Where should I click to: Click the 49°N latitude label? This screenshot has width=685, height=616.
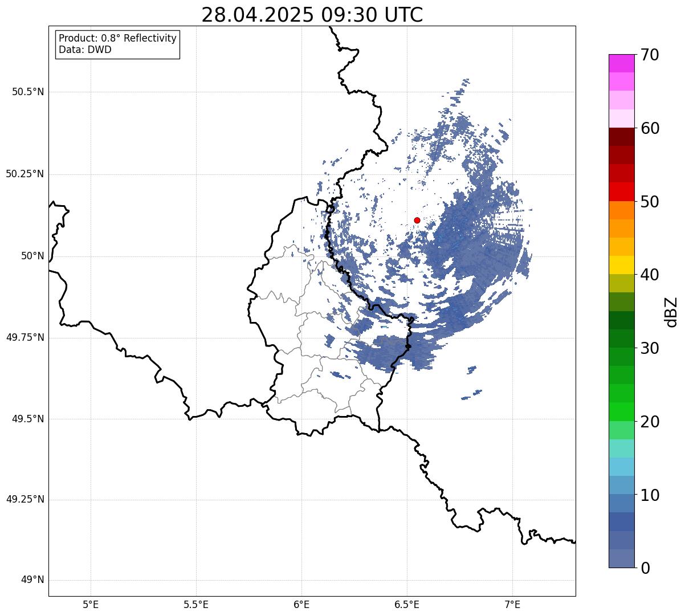pyautogui.click(x=33, y=580)
